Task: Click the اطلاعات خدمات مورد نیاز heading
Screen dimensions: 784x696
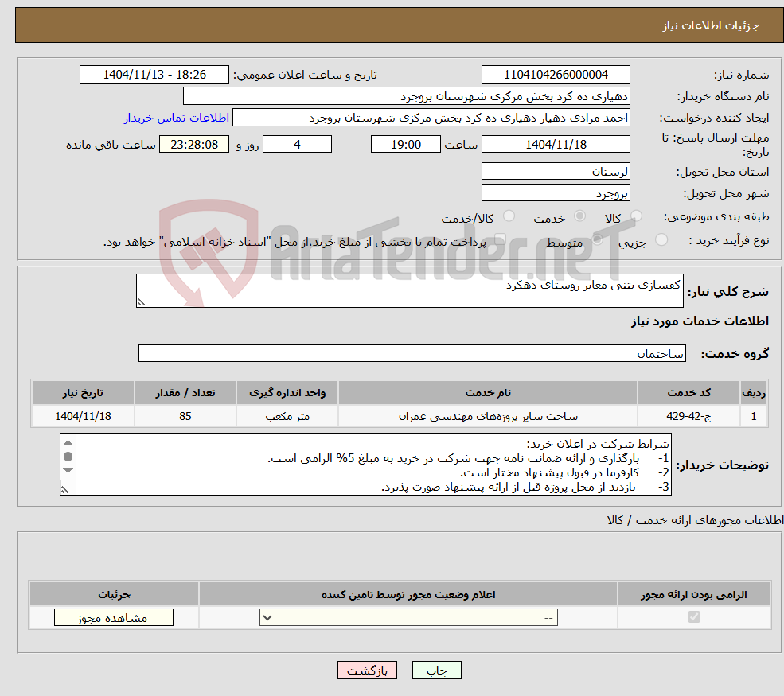Action: (700, 321)
